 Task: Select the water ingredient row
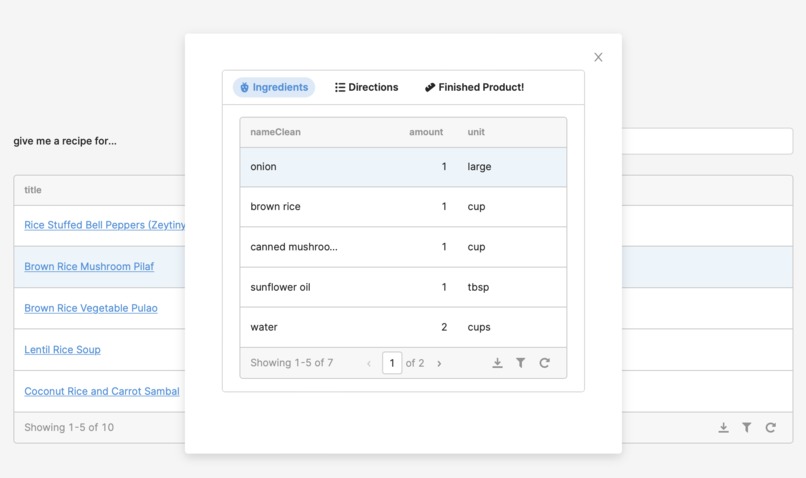(x=403, y=327)
